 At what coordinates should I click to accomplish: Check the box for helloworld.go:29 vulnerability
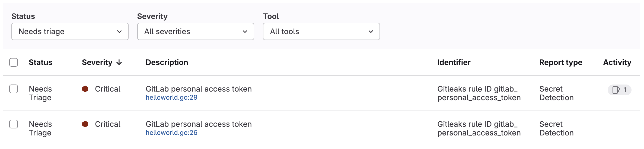pyautogui.click(x=14, y=89)
